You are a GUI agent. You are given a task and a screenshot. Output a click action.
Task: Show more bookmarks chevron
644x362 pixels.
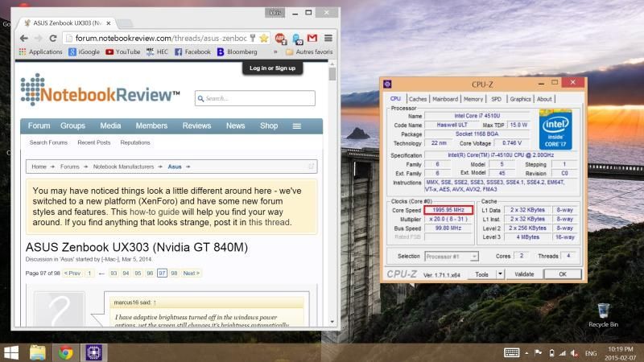tap(275, 51)
